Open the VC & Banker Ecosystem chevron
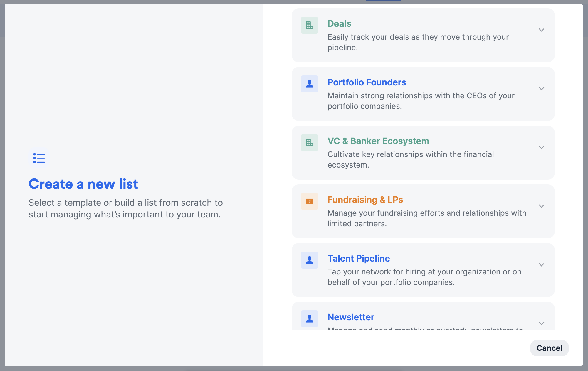588x371 pixels. click(542, 147)
